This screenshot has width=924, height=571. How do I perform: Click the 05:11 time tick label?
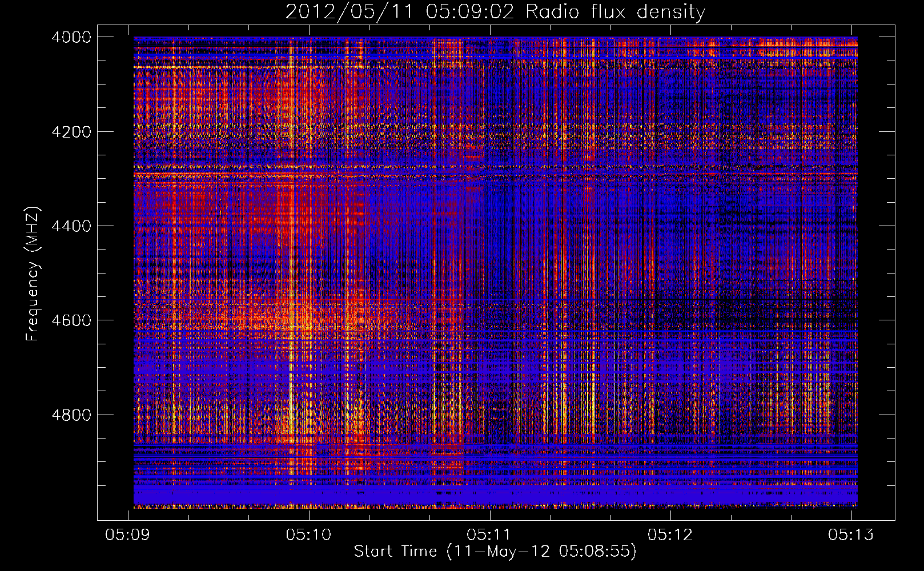[489, 534]
